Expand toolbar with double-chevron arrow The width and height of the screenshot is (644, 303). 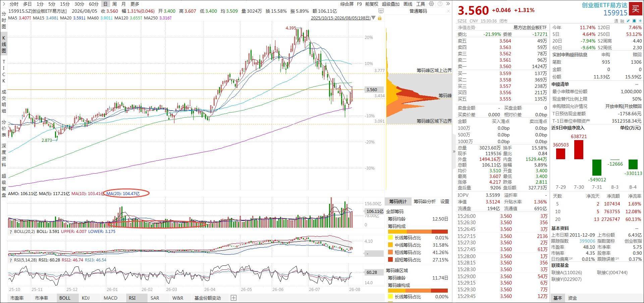click(448, 4)
